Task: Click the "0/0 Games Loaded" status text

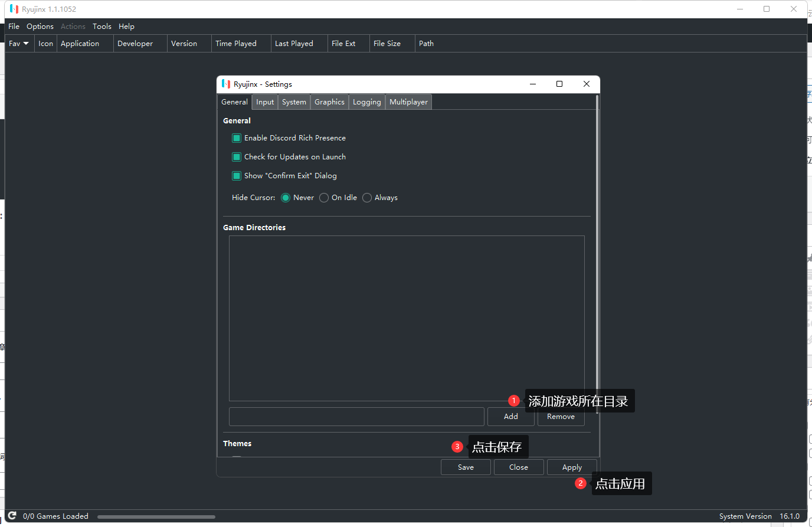Action: [x=55, y=516]
